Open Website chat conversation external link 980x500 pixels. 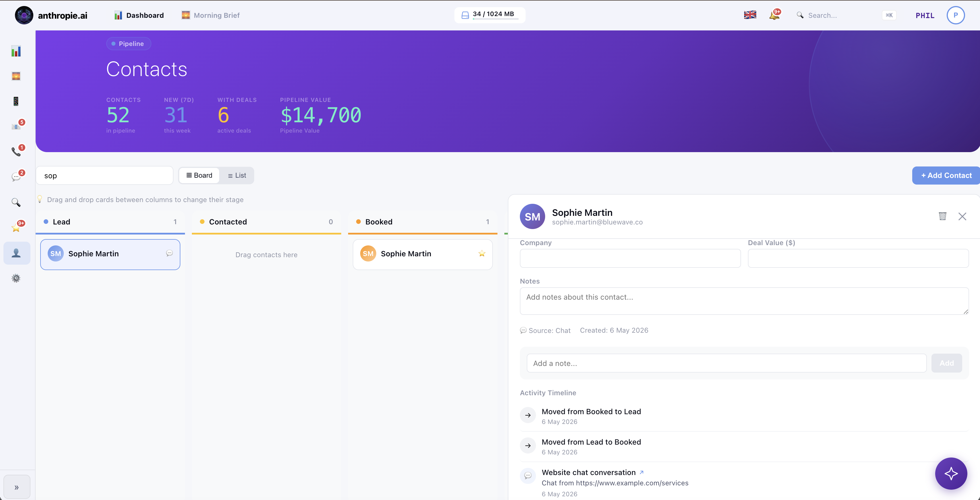[x=641, y=472]
